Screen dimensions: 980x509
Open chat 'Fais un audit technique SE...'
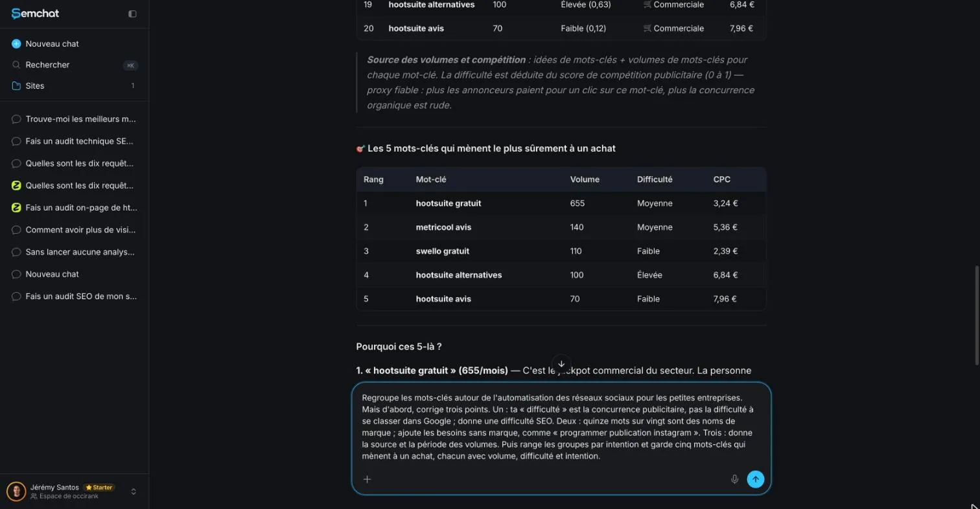point(74,141)
